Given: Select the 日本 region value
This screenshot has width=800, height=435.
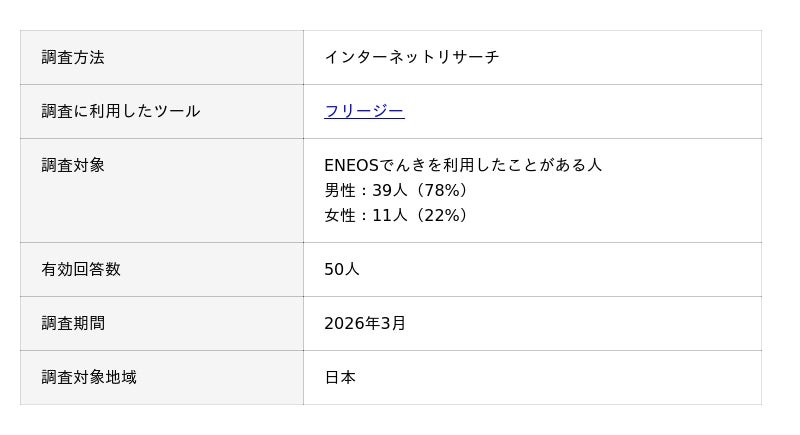Looking at the screenshot, I should click(340, 377).
